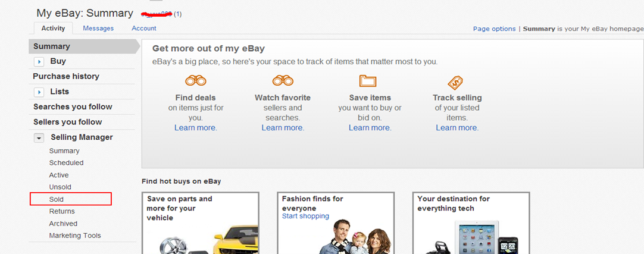Click the Save items folder icon

[368, 80]
